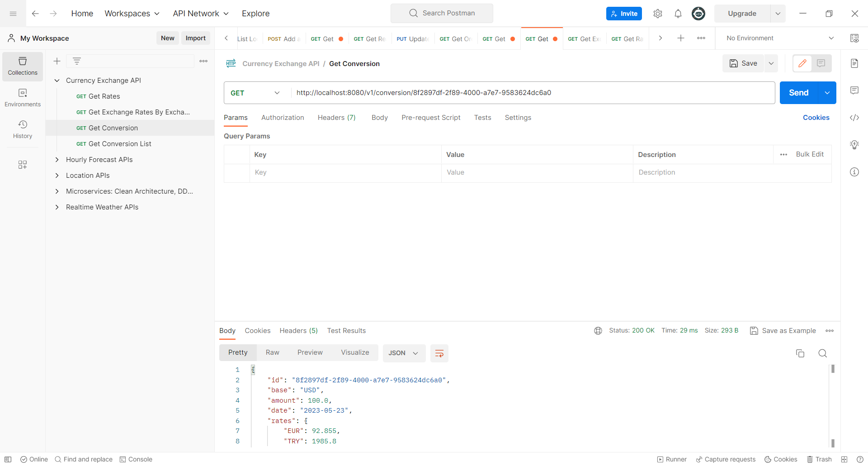The width and height of the screenshot is (868, 466).
Task: Click the configure workspace sidebar icon
Action: pyautogui.click(x=23, y=165)
